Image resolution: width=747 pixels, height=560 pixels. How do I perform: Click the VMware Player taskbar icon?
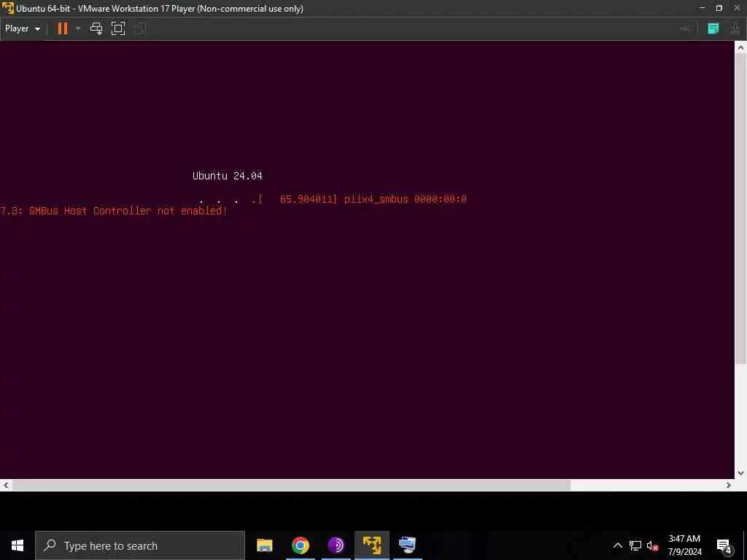(371, 545)
